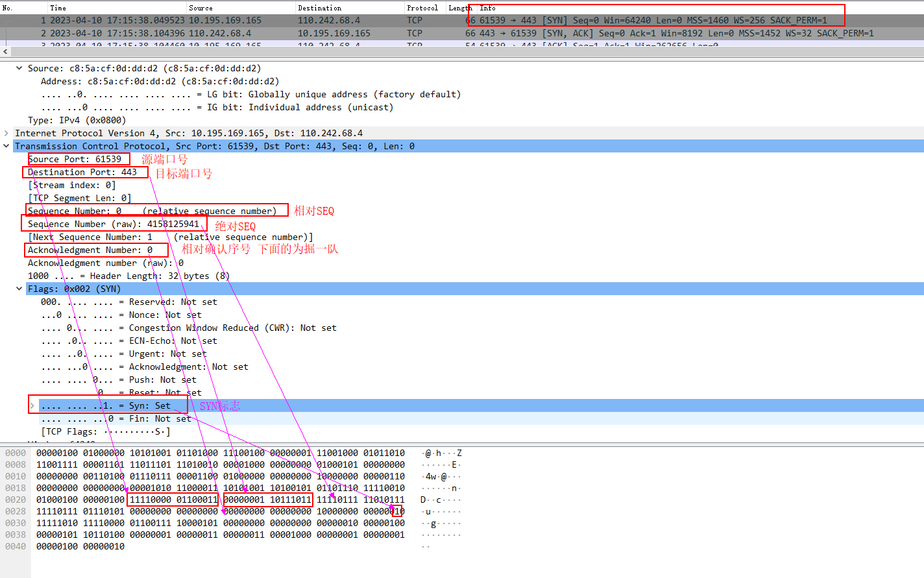Expand the Syn: Set flag arrow
The image size is (924, 578).
coord(32,406)
